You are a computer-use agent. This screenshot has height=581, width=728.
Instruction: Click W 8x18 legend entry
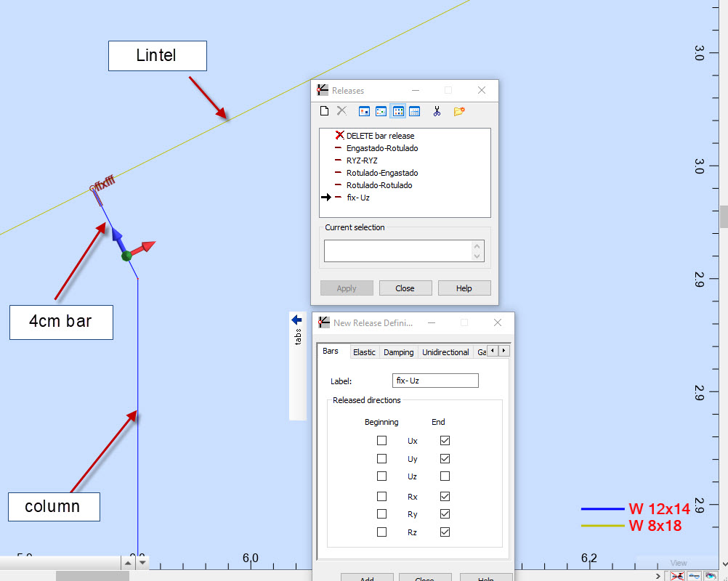pos(631,525)
